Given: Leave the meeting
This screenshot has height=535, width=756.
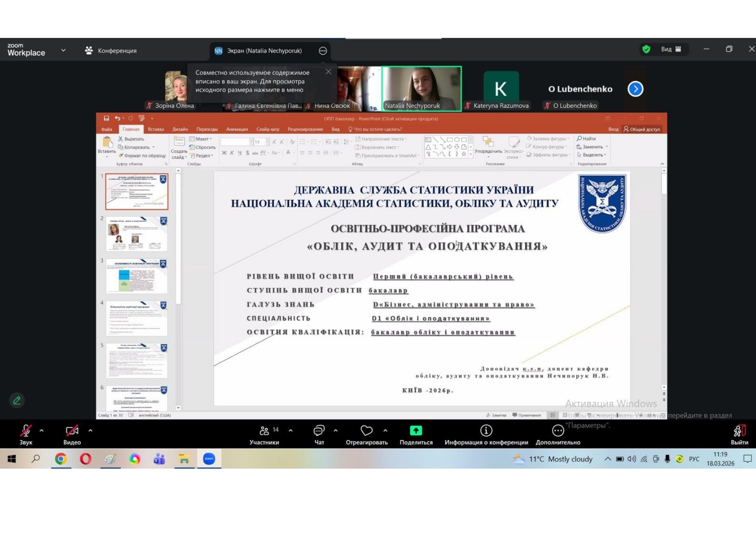Looking at the screenshot, I should click(739, 435).
